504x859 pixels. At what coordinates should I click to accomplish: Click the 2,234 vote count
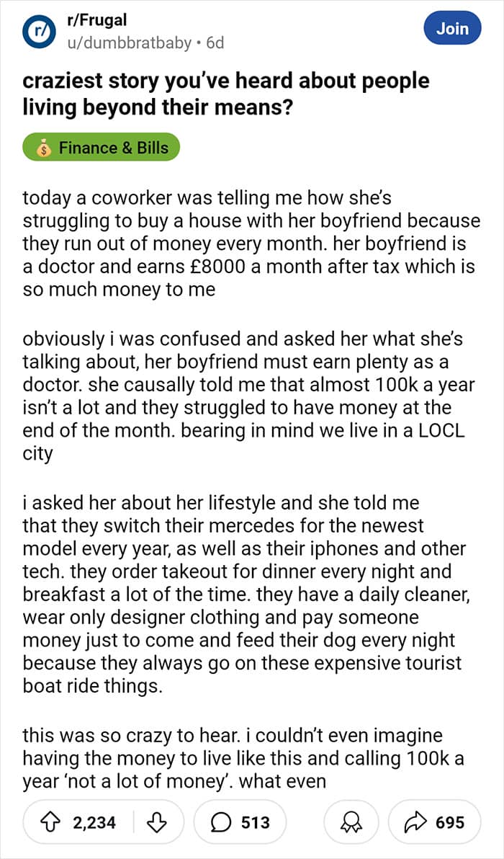[x=94, y=822]
